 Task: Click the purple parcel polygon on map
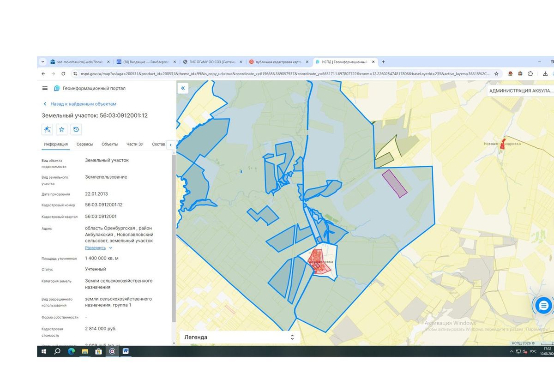[x=395, y=183]
